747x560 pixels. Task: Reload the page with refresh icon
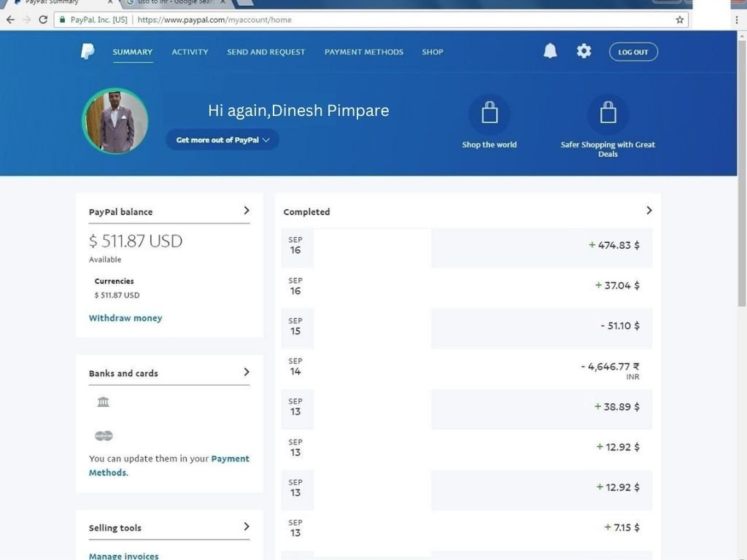(43, 20)
